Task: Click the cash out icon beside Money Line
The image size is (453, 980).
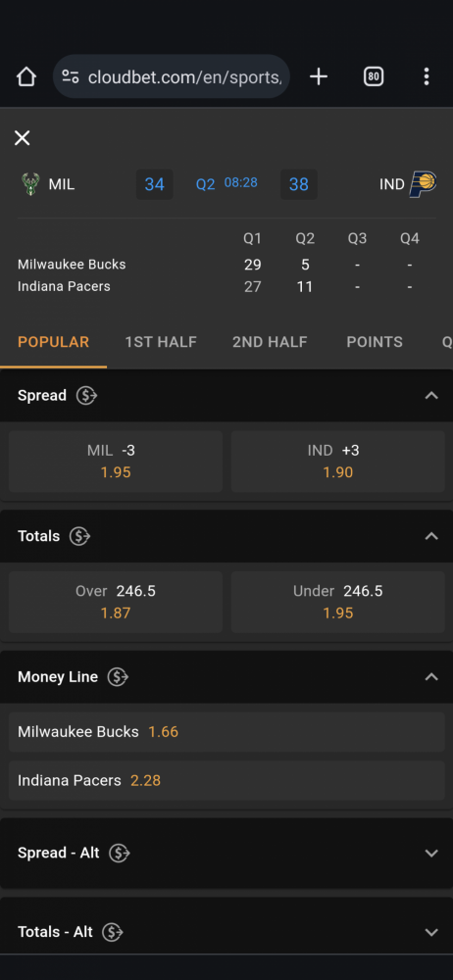Action: pos(118,677)
